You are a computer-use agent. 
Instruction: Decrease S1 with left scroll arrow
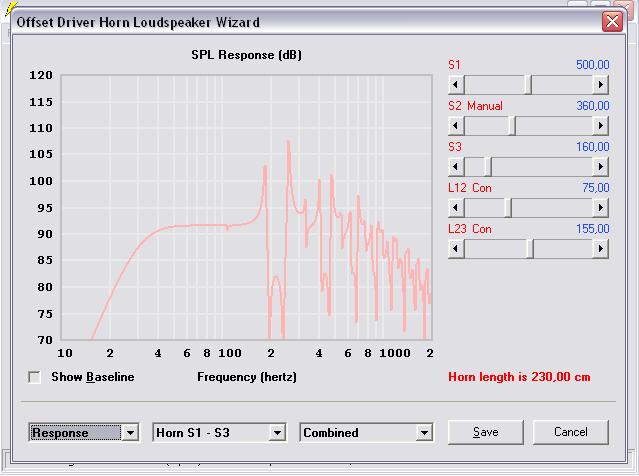(456, 85)
